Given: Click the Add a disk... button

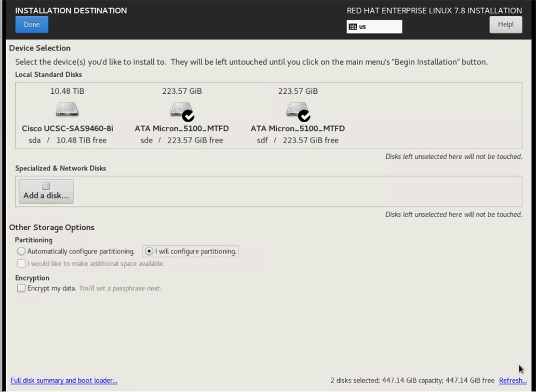Looking at the screenshot, I should (46, 191).
